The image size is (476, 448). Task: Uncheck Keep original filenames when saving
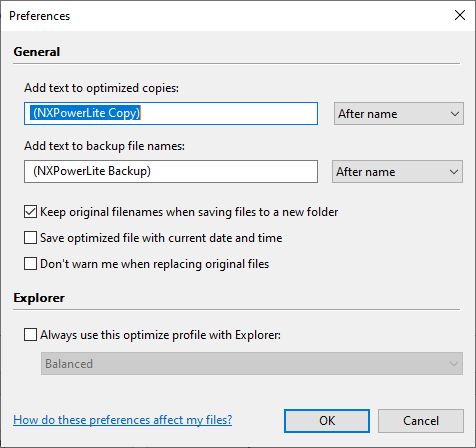coord(30,212)
